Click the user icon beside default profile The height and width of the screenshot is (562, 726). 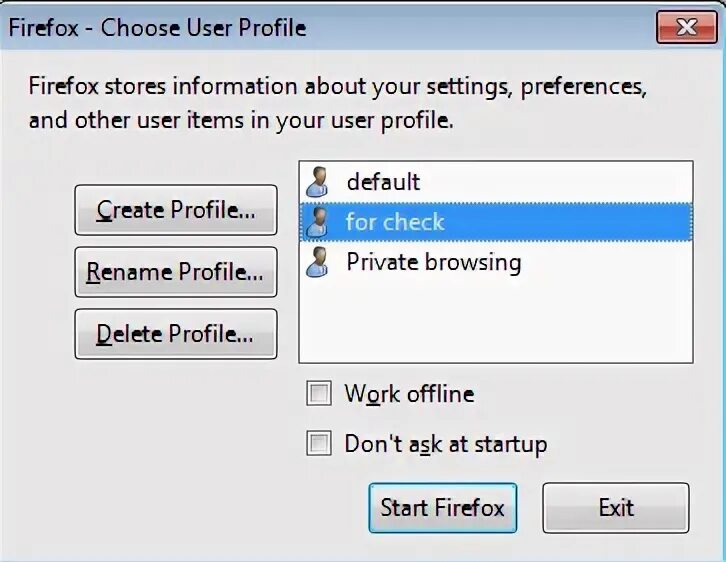coord(317,182)
